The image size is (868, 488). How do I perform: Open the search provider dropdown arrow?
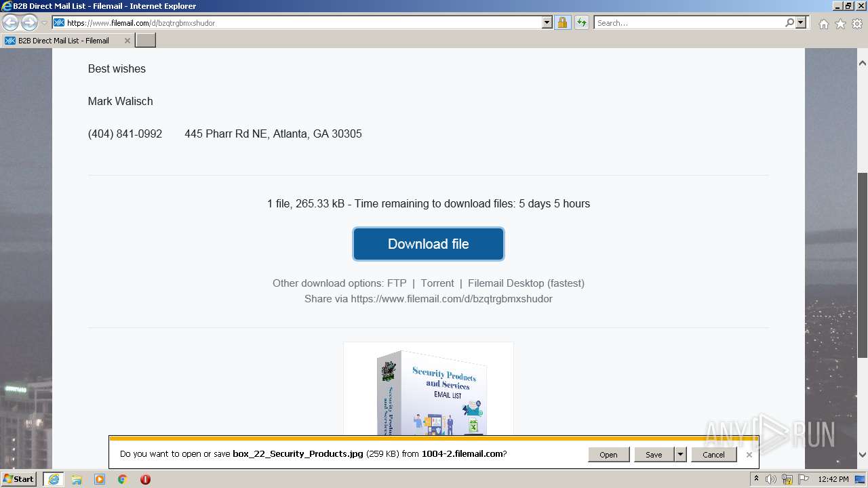coord(801,23)
